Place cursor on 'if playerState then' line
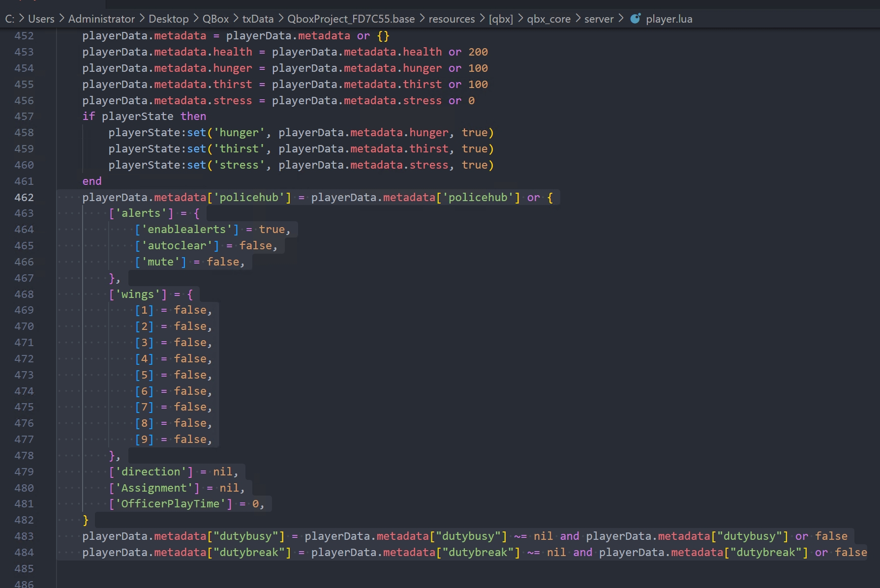Viewport: 880px width, 588px height. pyautogui.click(x=144, y=117)
